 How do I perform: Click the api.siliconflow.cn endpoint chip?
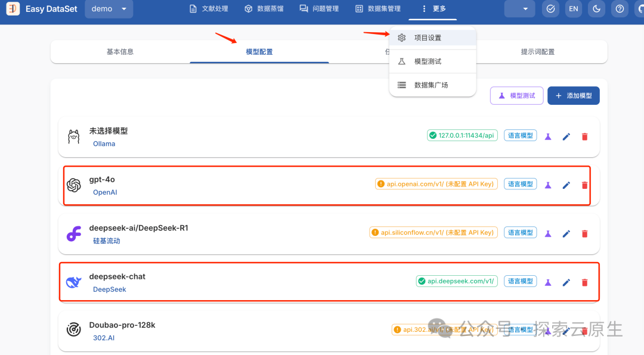point(434,232)
